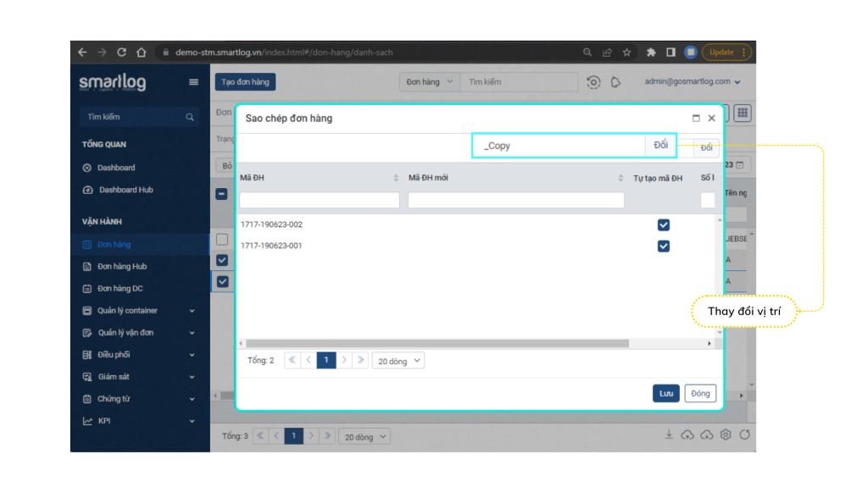
Task: Open the 20 dòng page size dropdown in the dialog
Action: [x=398, y=361]
